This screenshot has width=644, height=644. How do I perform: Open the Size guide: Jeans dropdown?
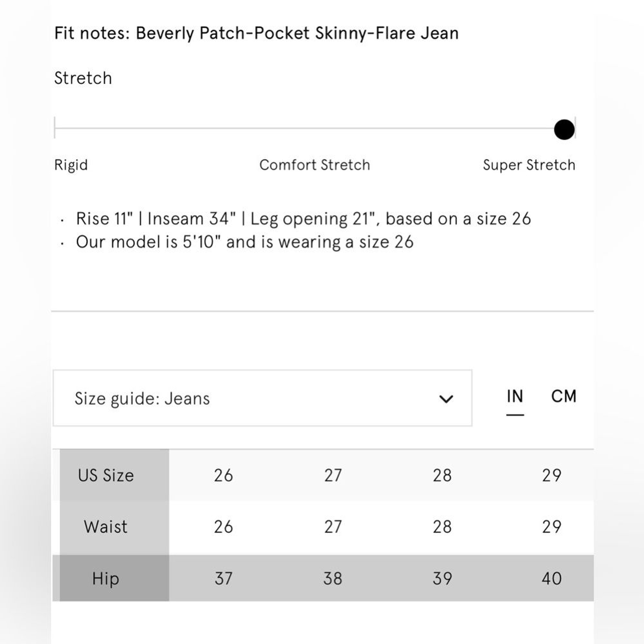(262, 398)
